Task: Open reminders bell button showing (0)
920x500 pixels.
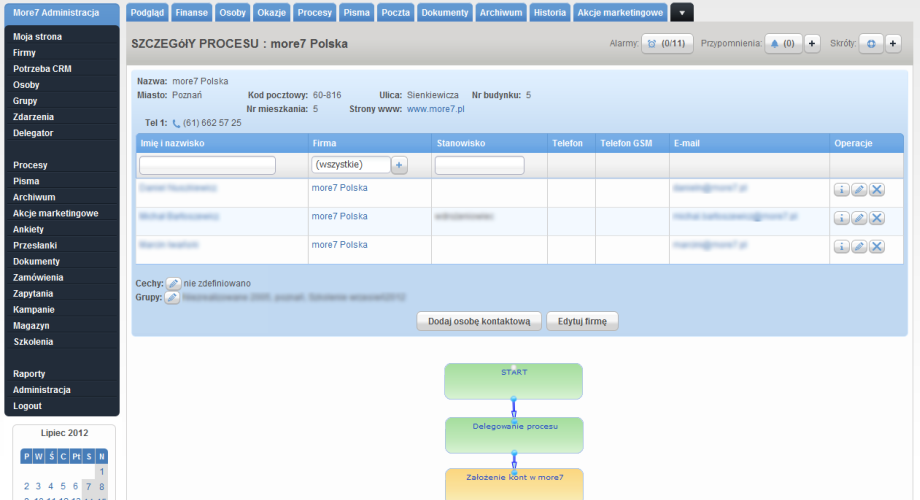Action: [783, 44]
